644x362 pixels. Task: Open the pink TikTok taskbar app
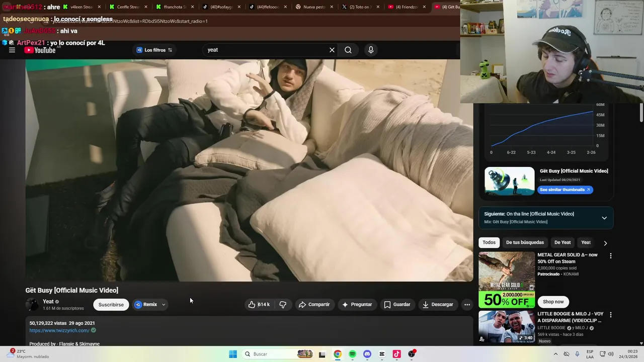(396, 354)
